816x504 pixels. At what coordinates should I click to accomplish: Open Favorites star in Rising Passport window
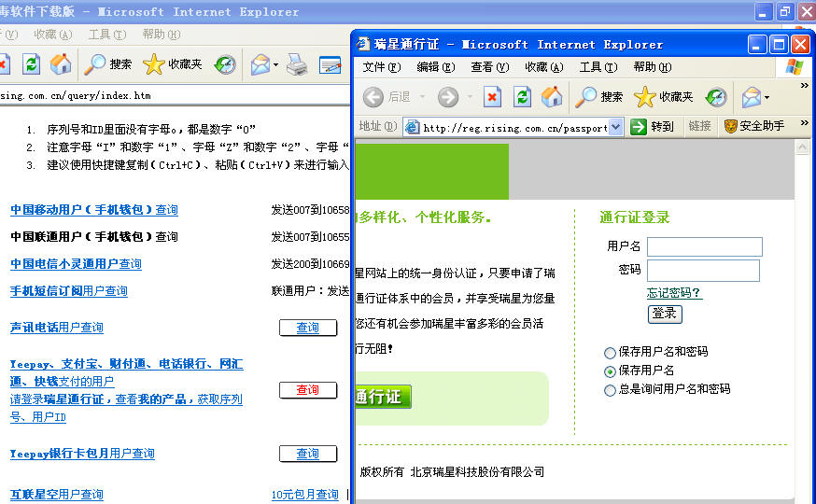point(645,97)
